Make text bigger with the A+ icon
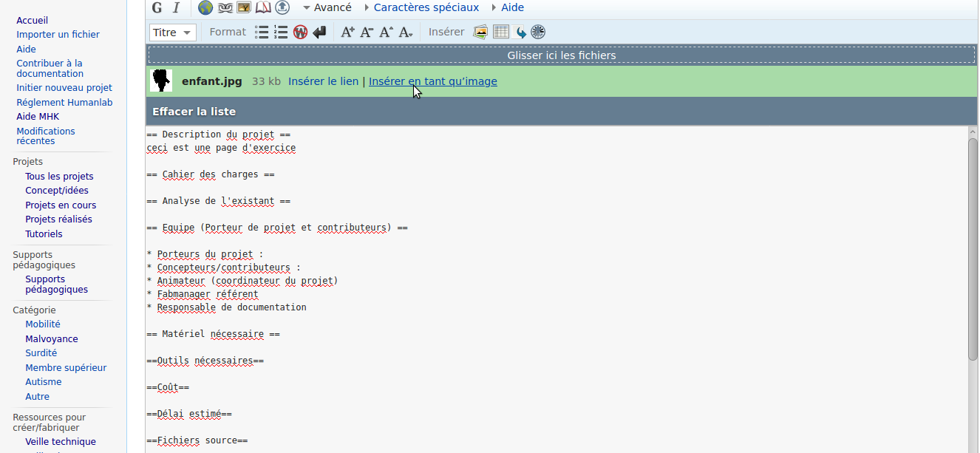Image resolution: width=980 pixels, height=453 pixels. (x=347, y=32)
